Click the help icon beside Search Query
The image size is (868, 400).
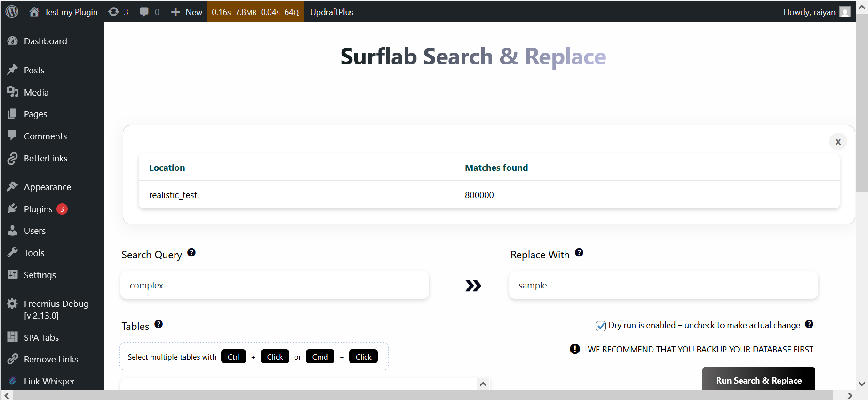pyautogui.click(x=191, y=253)
